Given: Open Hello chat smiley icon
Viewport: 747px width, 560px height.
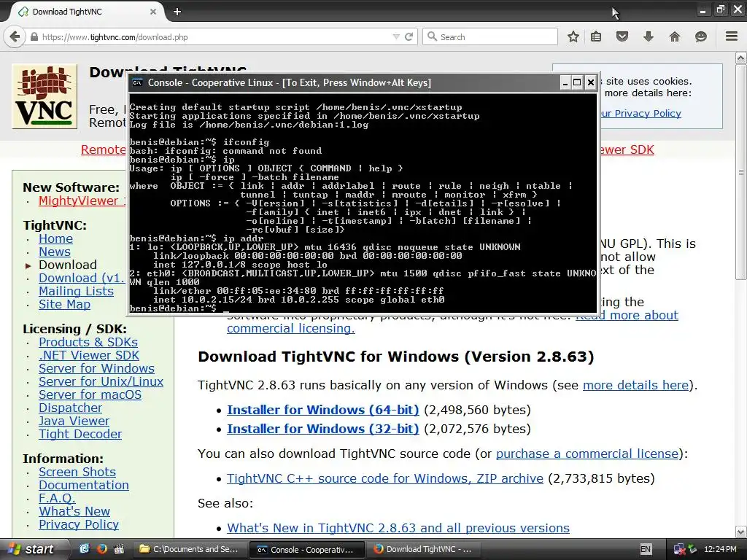Looking at the screenshot, I should [701, 36].
